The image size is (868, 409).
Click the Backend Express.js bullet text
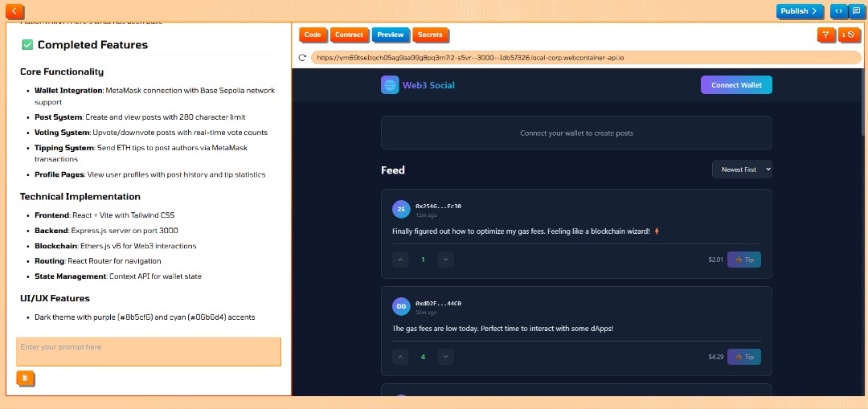click(x=106, y=231)
